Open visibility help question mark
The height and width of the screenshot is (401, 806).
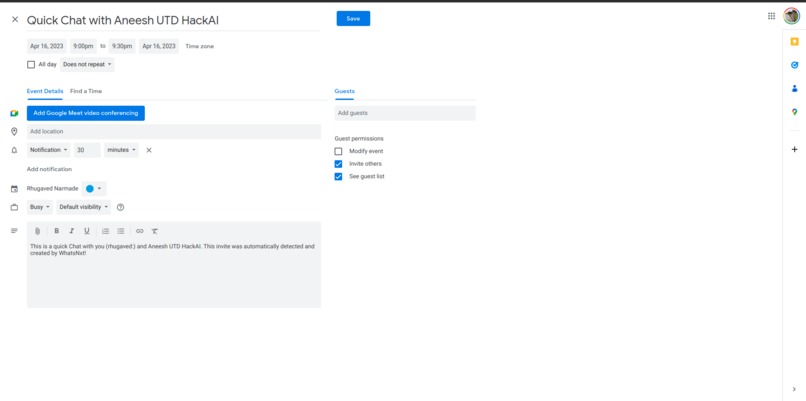(120, 207)
